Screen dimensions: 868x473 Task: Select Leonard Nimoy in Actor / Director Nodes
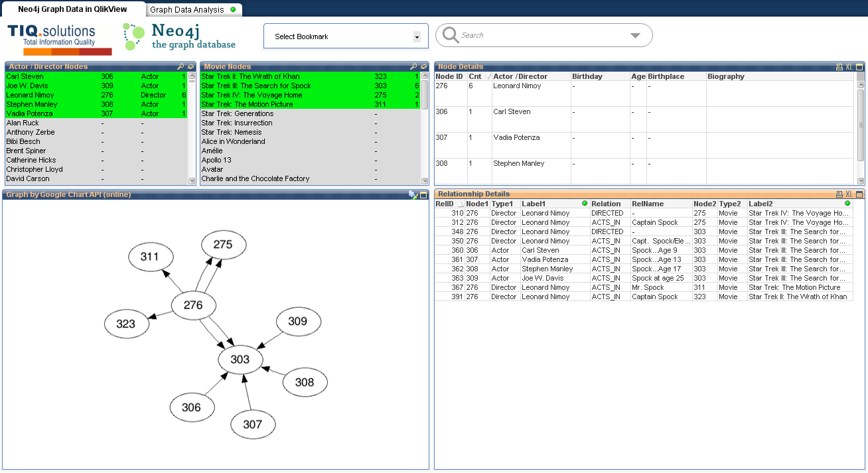96,95
